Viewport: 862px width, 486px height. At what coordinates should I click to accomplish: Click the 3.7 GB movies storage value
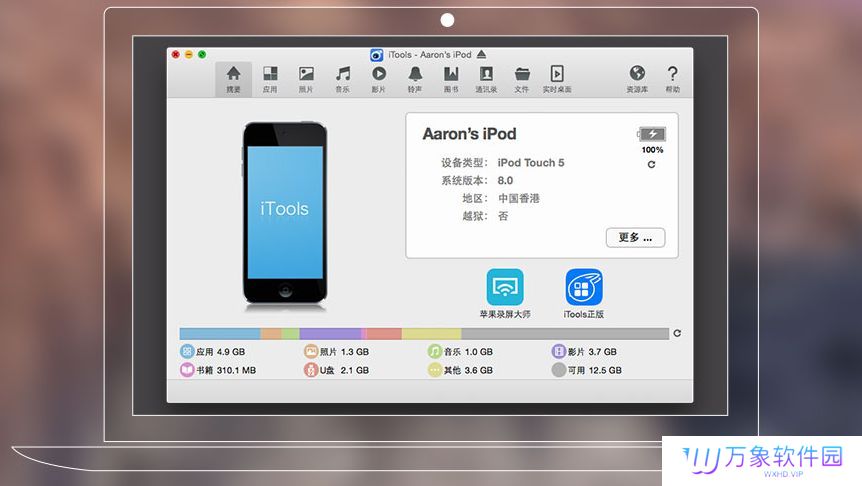[x=603, y=351]
